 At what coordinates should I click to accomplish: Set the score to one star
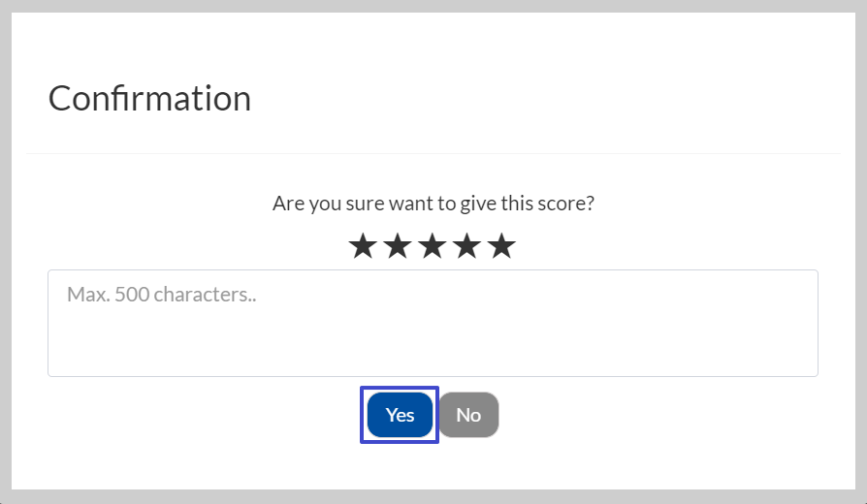(x=364, y=245)
